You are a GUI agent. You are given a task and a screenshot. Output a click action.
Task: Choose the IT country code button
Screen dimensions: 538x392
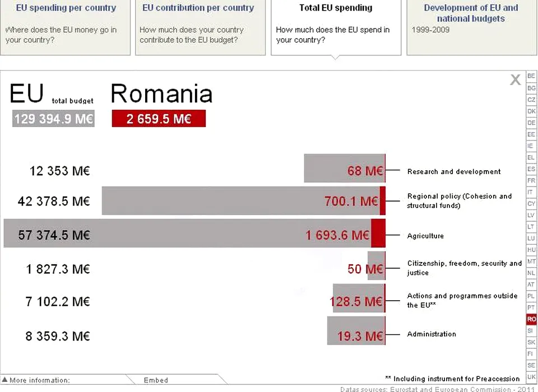(531, 192)
